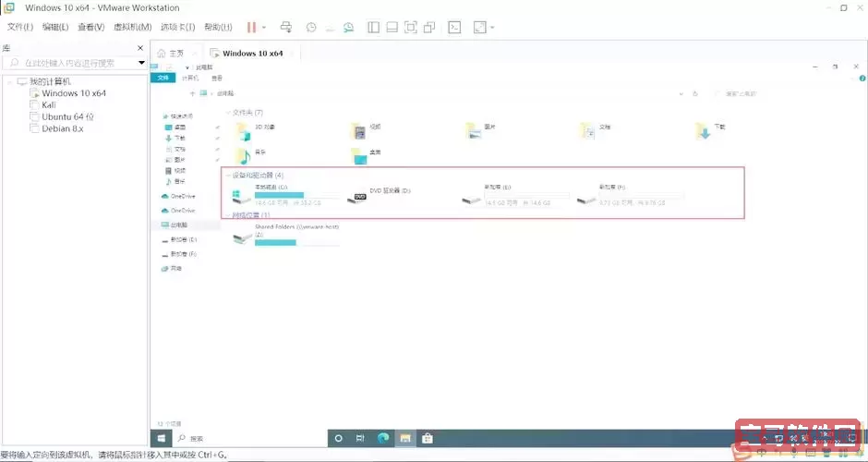Click the address bar refresh icon
The height and width of the screenshot is (462, 868).
click(695, 93)
